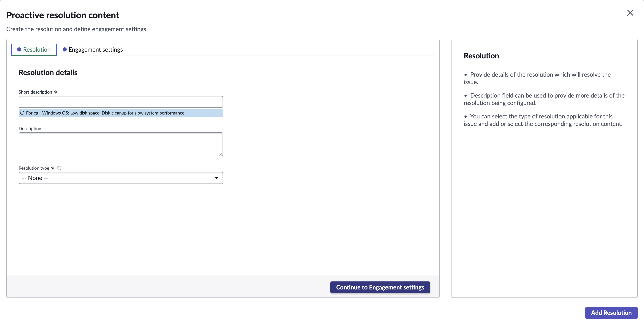Click the 'Provide details of the resolution' bullet
Image resolution: width=644 pixels, height=329 pixels.
[537, 78]
